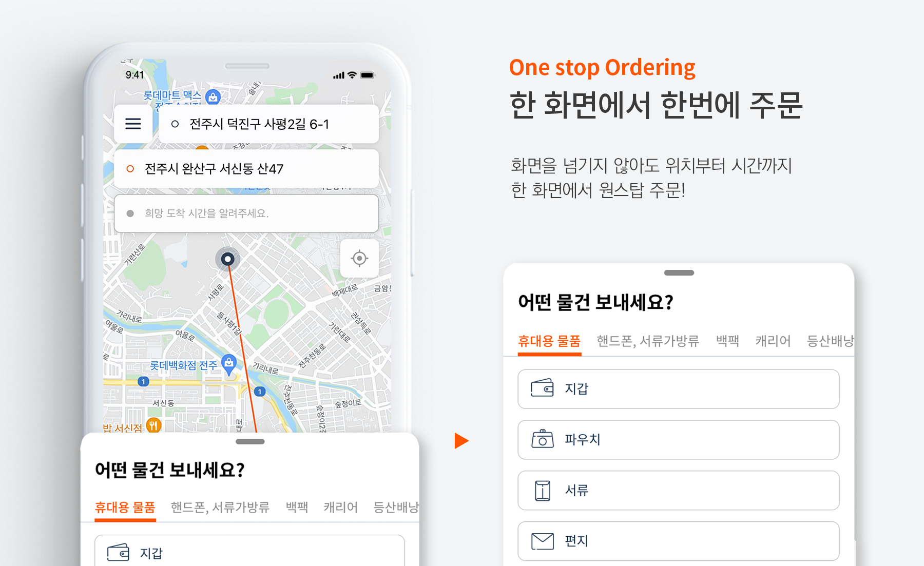Select the 백팩 tab in the phone sheet
Screen dimensions: 924x566
tap(297, 508)
